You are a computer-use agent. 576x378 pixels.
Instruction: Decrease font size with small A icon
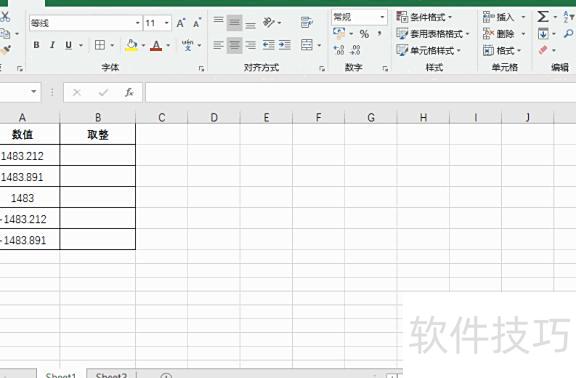[197, 23]
